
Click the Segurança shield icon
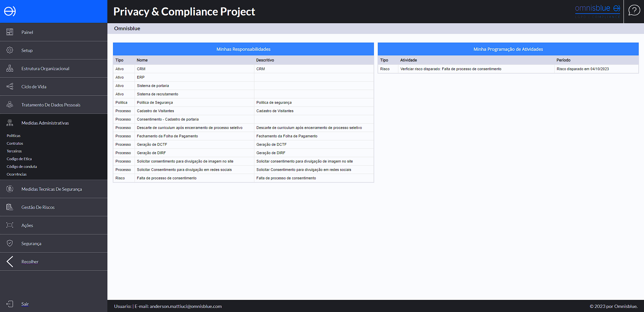(10, 243)
